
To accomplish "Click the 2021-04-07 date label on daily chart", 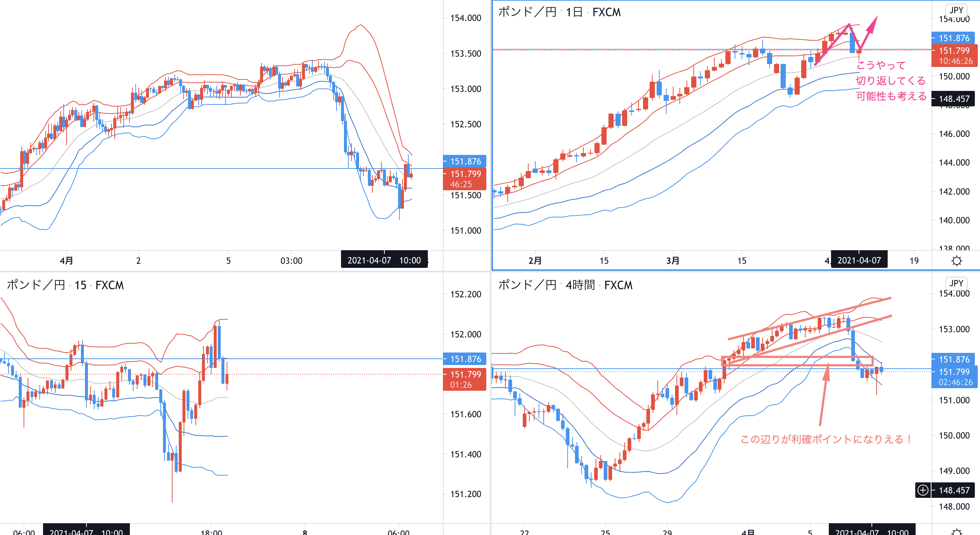I will 859,261.
